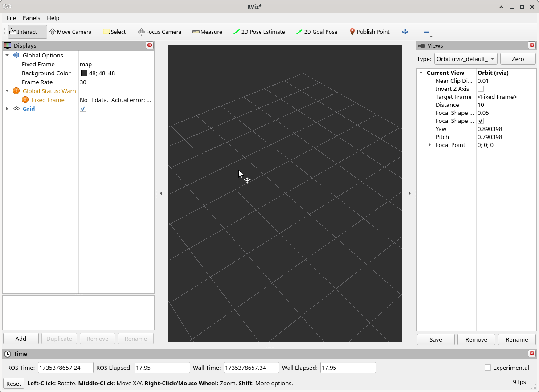The image size is (539, 392).
Task: Click the Remove view button
Action: 476,339
